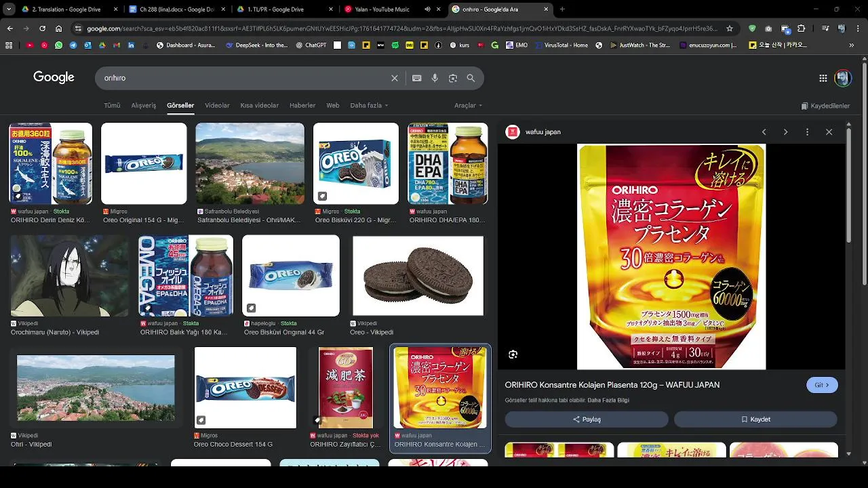Open new browser tab
Viewport: 868px width, 488px height.
(x=562, y=9)
